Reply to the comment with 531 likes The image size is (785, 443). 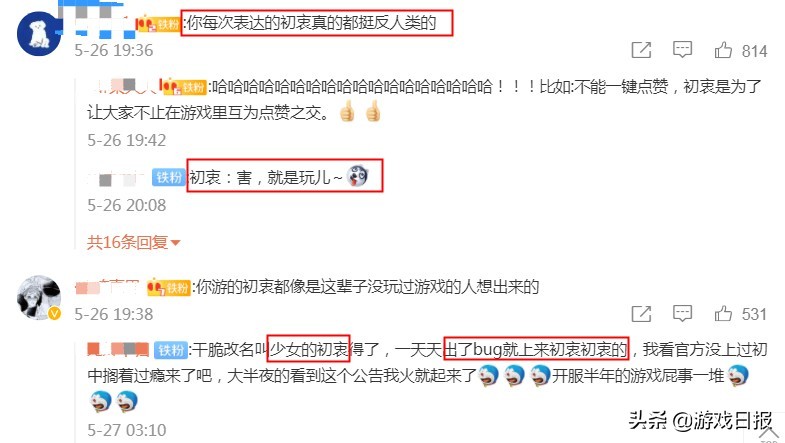pos(682,314)
